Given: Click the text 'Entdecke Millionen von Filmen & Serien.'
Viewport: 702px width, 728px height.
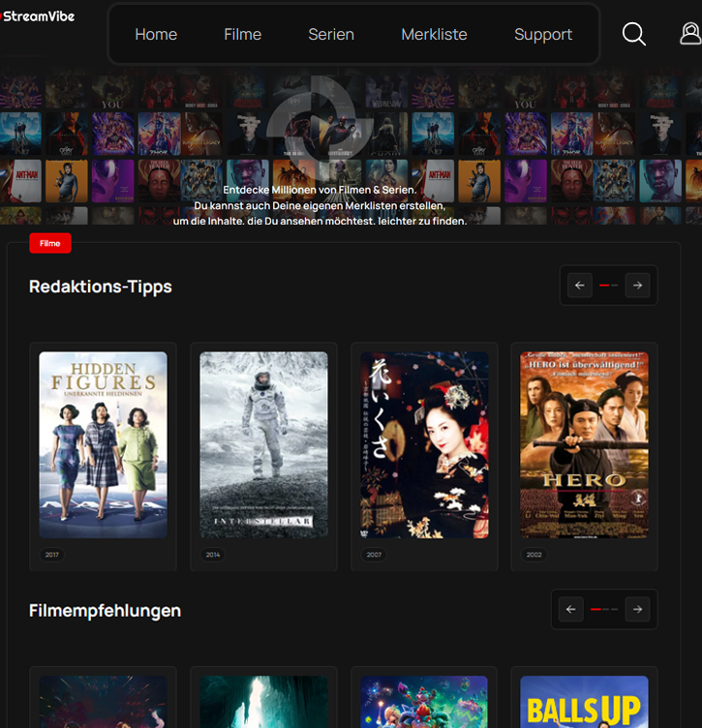Looking at the screenshot, I should pyautogui.click(x=320, y=190).
